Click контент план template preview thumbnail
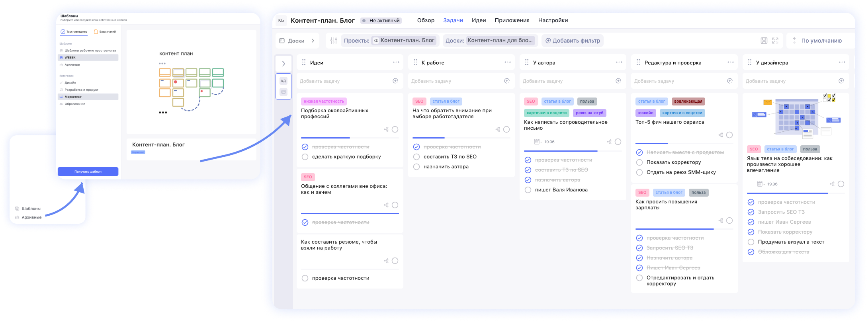This screenshot has height=322, width=868. (x=192, y=82)
